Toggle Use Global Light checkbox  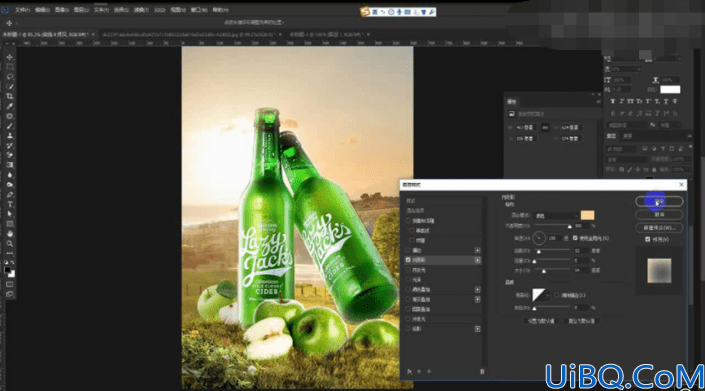tap(576, 238)
